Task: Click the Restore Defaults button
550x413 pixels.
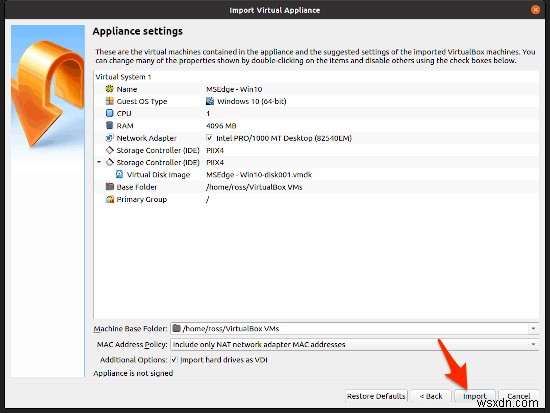Action: pos(376,396)
